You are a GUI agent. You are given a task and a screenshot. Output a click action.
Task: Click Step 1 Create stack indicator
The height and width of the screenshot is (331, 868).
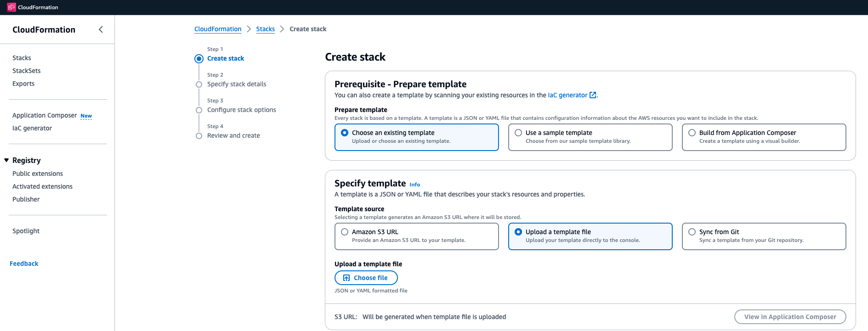pos(199,58)
